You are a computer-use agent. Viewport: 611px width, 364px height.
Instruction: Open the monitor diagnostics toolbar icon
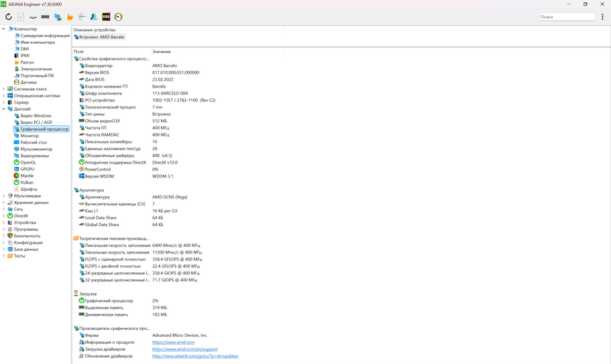tap(82, 17)
